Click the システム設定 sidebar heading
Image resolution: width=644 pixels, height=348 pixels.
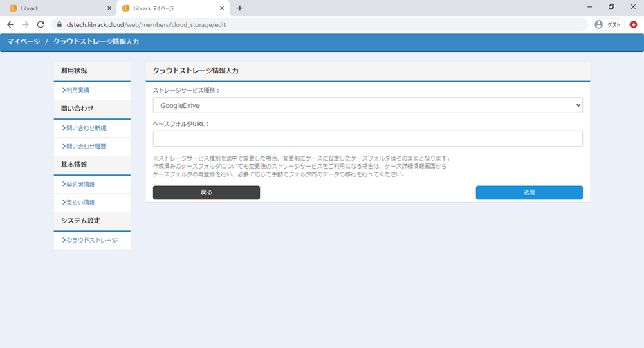tap(80, 221)
